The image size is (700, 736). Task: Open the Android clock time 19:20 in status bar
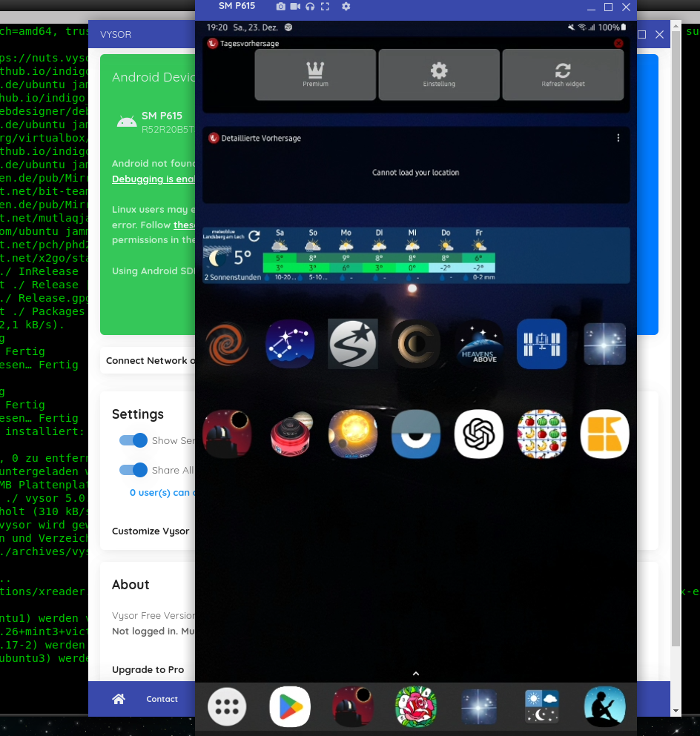pos(217,27)
